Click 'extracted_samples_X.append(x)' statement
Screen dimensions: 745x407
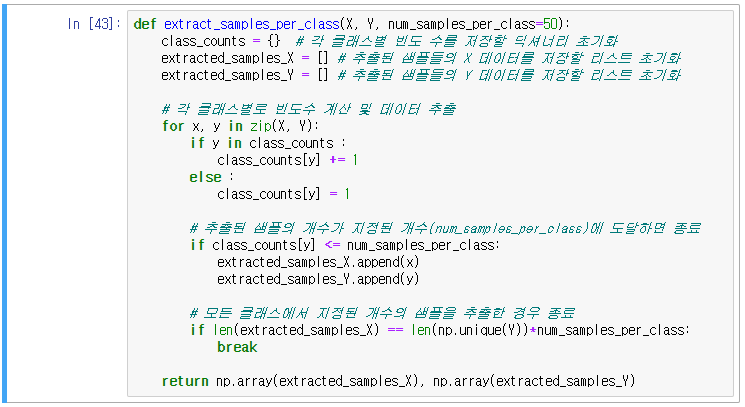pos(318,262)
